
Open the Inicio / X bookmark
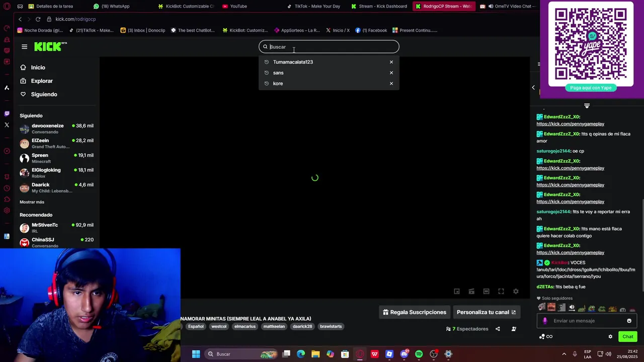point(338,30)
